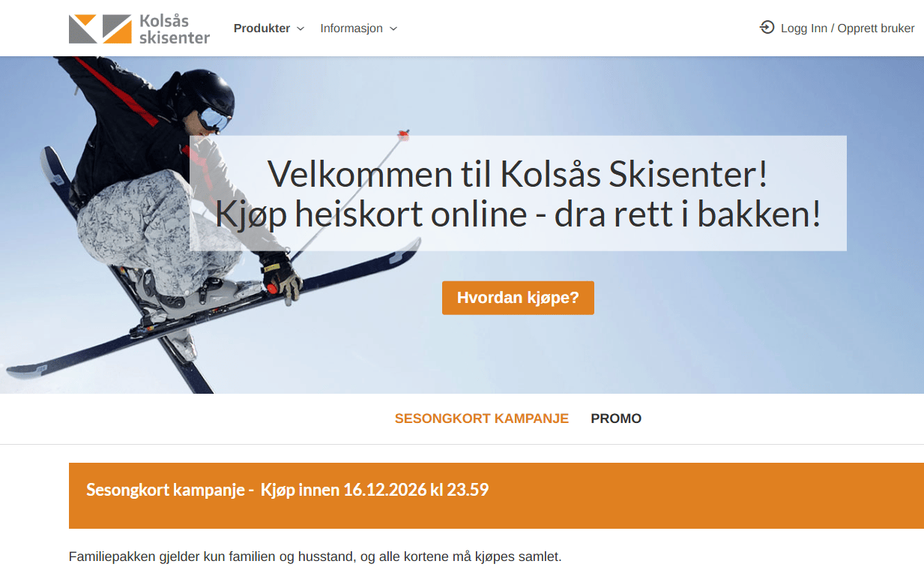Screen dimensions: 924x576
Task: Click the Kolsås skisenter logo text
Action: tap(175, 28)
